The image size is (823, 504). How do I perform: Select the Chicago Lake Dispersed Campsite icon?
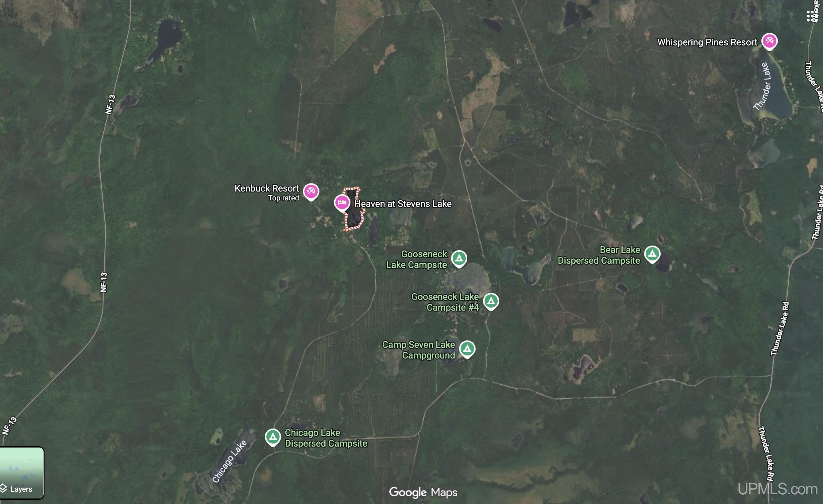[273, 437]
